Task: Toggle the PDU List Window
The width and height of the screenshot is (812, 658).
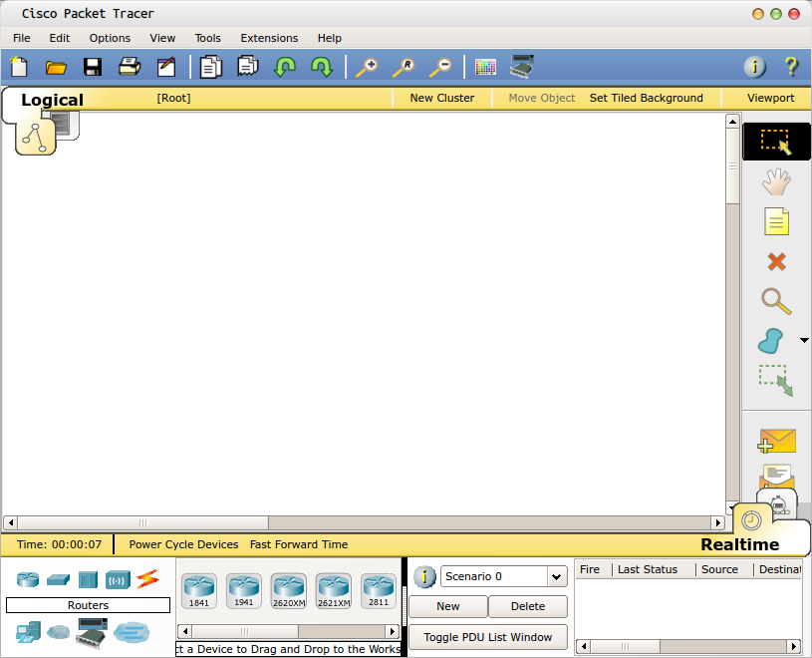Action: pos(487,637)
